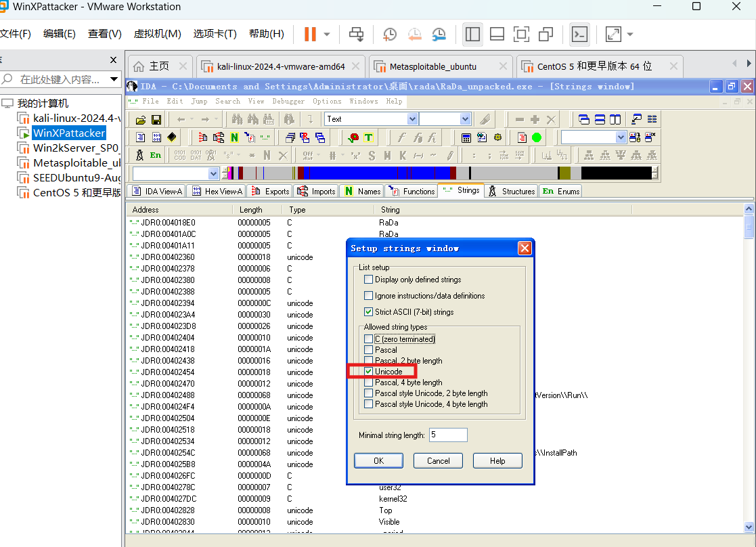Click the structures derrick icon on left toolbar

pyautogui.click(x=140, y=155)
